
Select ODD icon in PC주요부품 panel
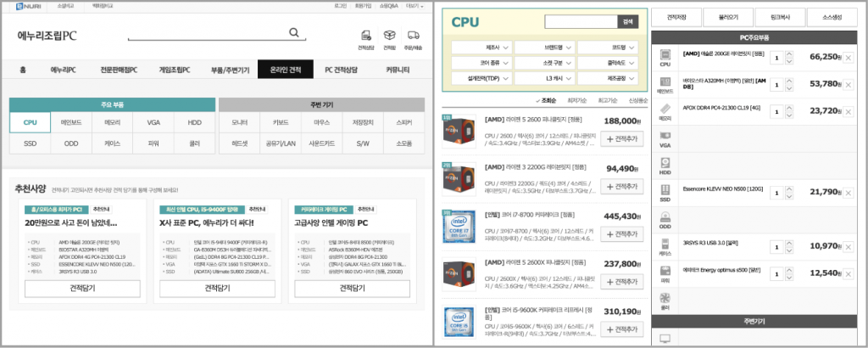(665, 217)
